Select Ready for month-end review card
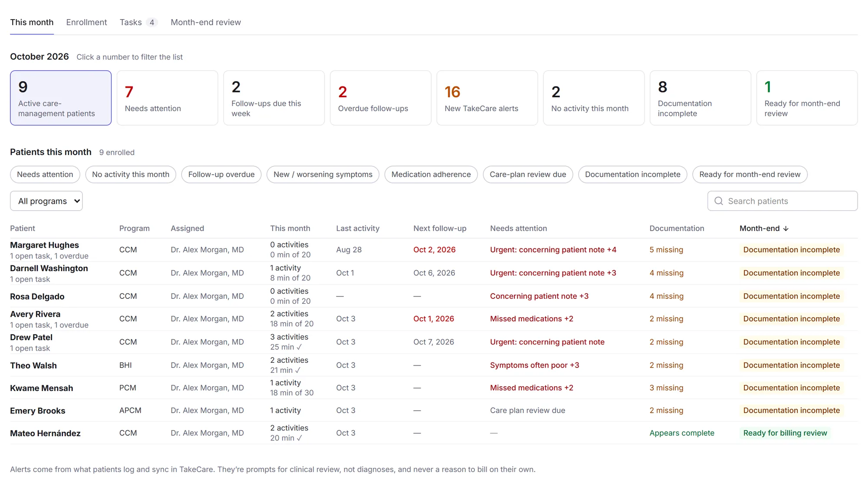 [x=807, y=98]
